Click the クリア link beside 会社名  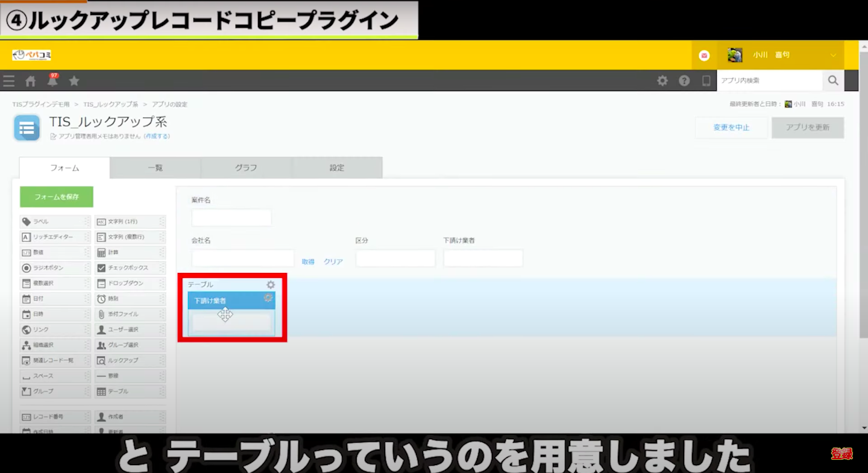tap(333, 262)
